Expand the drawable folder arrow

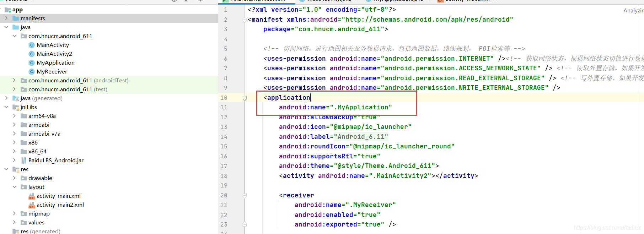pyautogui.click(x=15, y=178)
